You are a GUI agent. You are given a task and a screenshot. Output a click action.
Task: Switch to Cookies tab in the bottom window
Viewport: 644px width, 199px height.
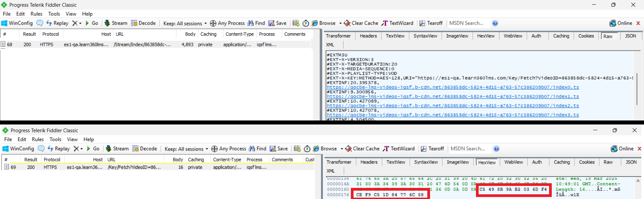pos(587,162)
